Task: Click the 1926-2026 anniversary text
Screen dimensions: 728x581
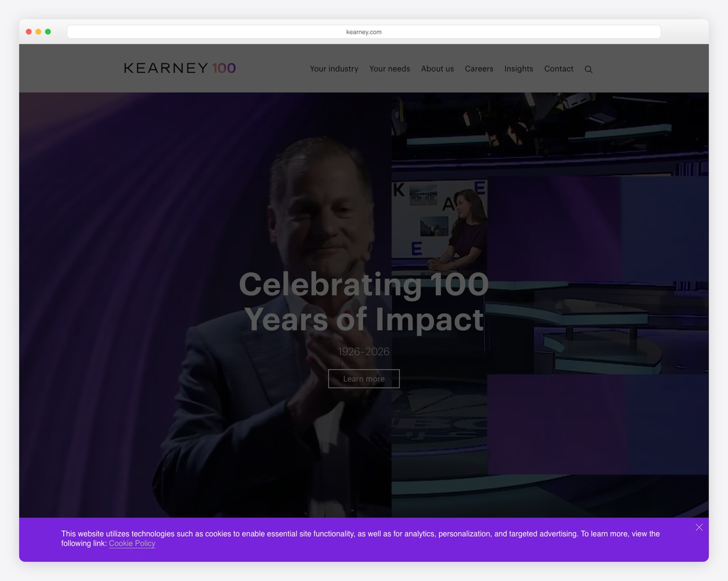Action: tap(363, 351)
